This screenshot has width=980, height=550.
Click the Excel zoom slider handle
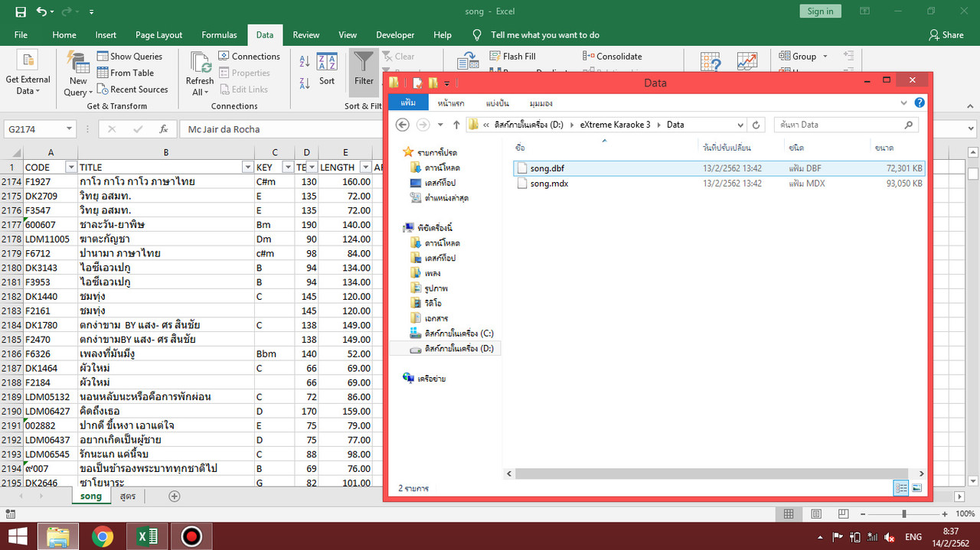(904, 514)
